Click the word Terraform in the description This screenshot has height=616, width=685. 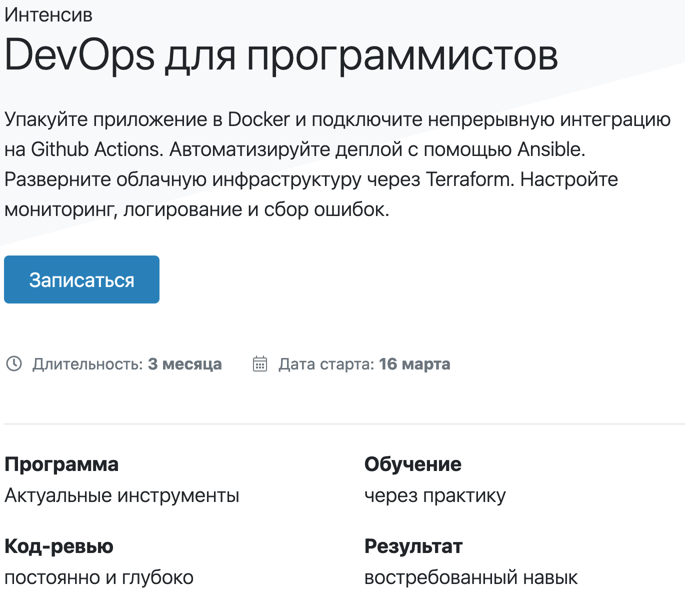coord(469,179)
